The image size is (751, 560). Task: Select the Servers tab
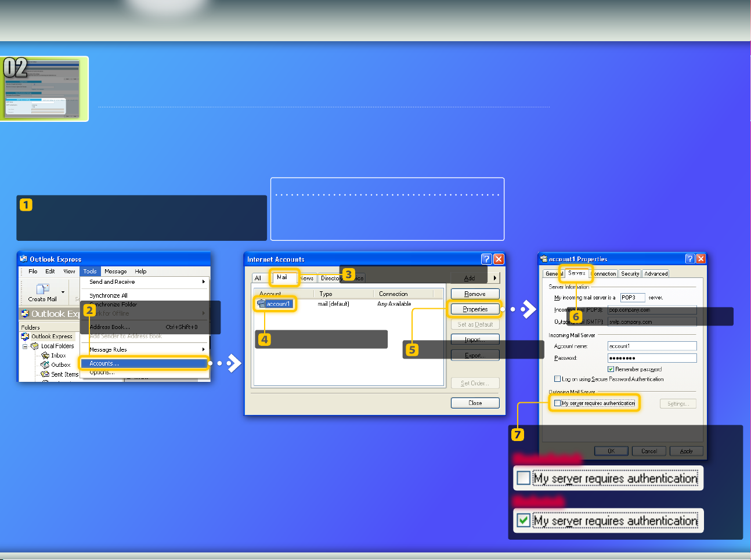(x=576, y=273)
